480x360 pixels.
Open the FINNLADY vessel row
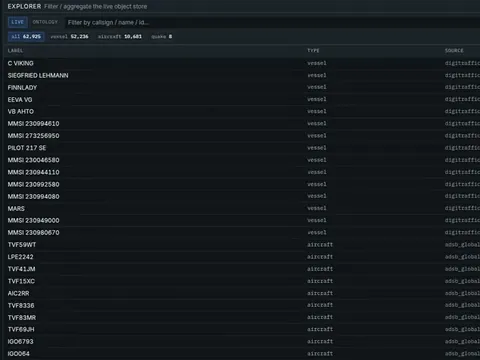tap(243, 88)
